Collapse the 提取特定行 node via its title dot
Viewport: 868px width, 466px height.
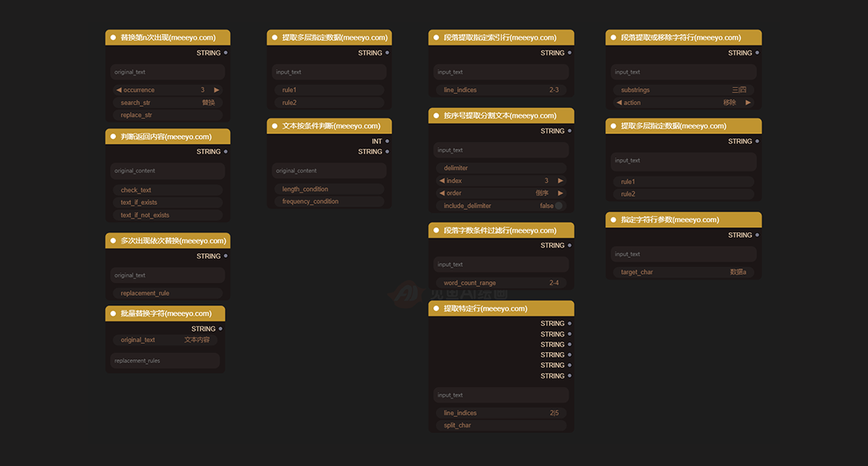[436, 309]
